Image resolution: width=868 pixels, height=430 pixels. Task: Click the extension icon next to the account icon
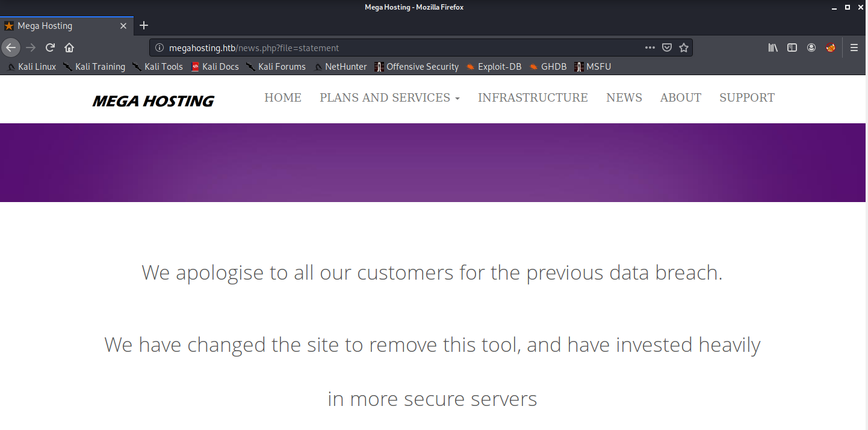[831, 48]
